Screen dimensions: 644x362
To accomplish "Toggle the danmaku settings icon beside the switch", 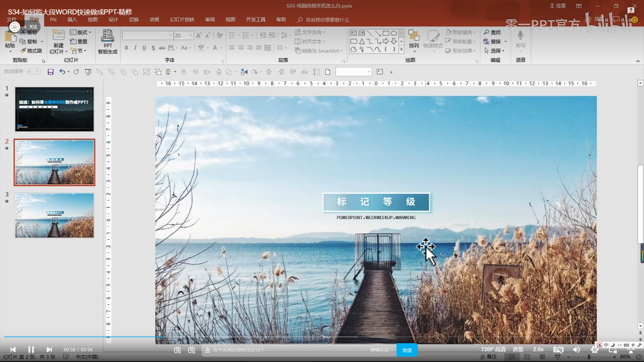I will [192, 350].
